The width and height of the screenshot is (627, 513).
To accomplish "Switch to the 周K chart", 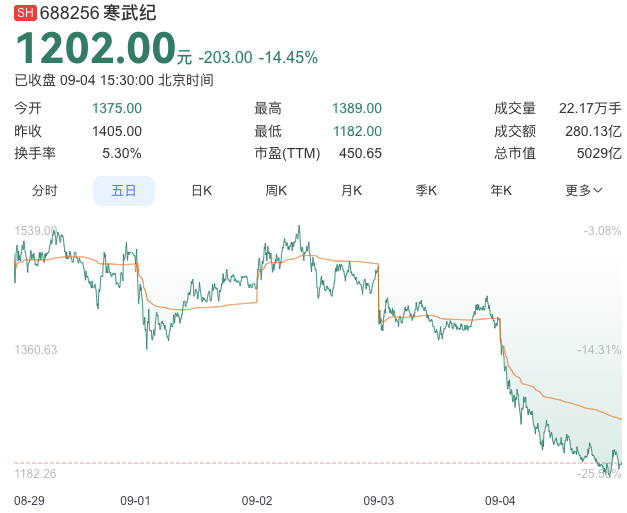I will [276, 190].
